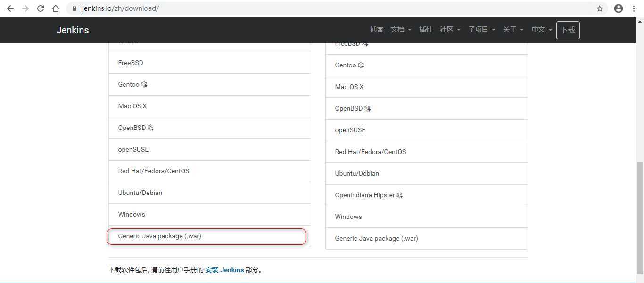Download Generic Java package (.war) in right list
Image resolution: width=644 pixels, height=283 pixels.
427,239
